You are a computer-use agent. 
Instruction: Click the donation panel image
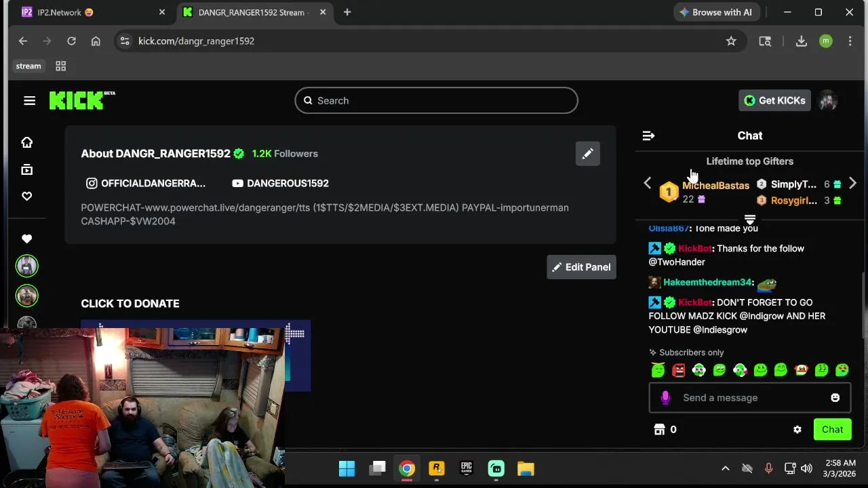coord(195,356)
